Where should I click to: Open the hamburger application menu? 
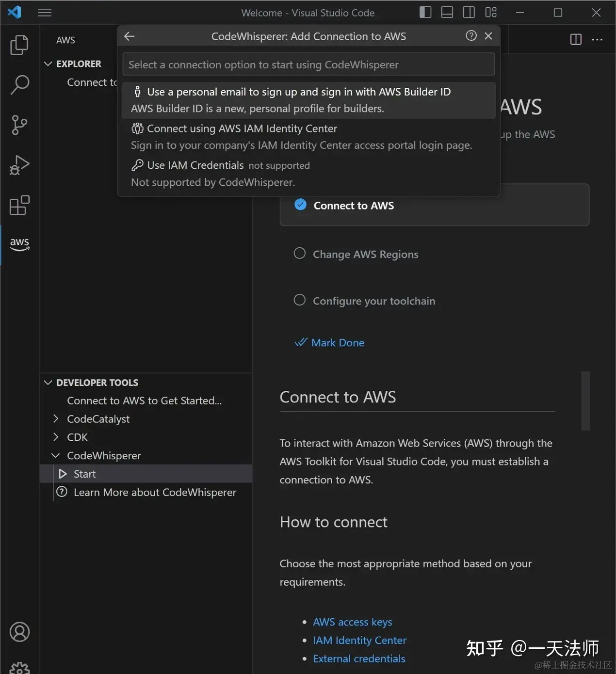pos(45,13)
